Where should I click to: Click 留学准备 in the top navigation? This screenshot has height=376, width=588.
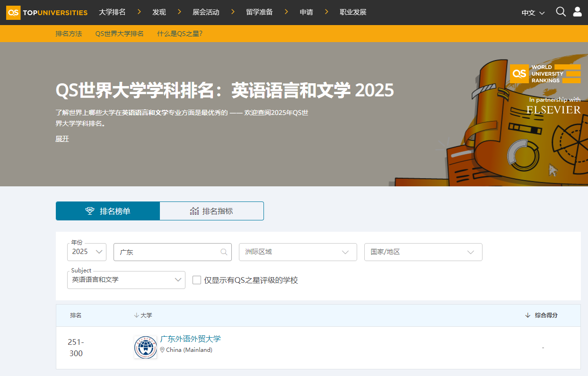coord(259,12)
